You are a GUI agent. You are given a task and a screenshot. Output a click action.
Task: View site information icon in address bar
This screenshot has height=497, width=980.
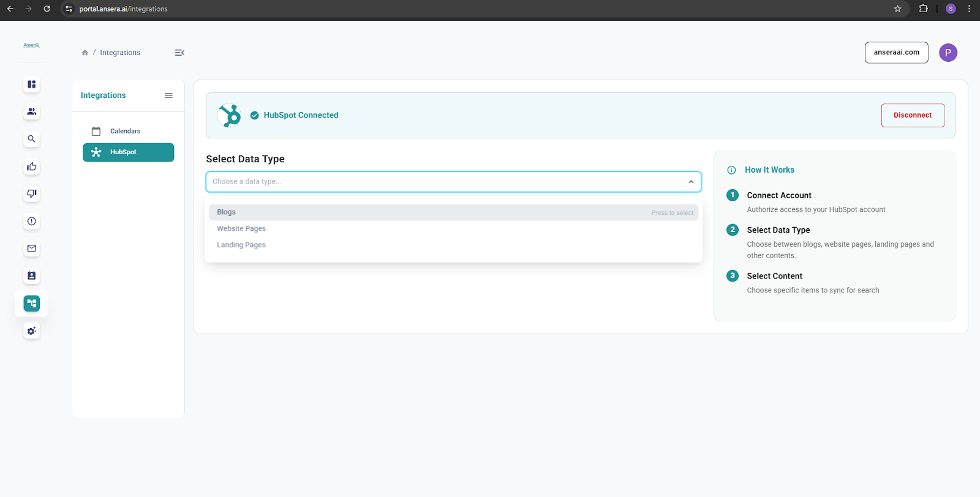coord(69,9)
